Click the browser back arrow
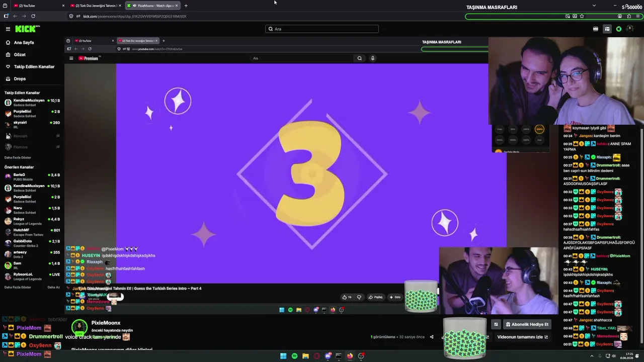Screen dimensions: 644x362 click(15, 16)
